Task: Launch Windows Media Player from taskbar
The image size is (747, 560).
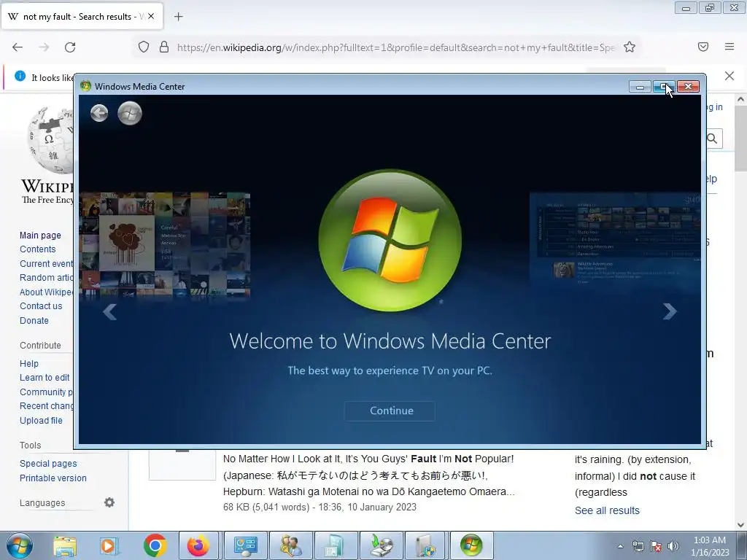Action: [x=109, y=545]
